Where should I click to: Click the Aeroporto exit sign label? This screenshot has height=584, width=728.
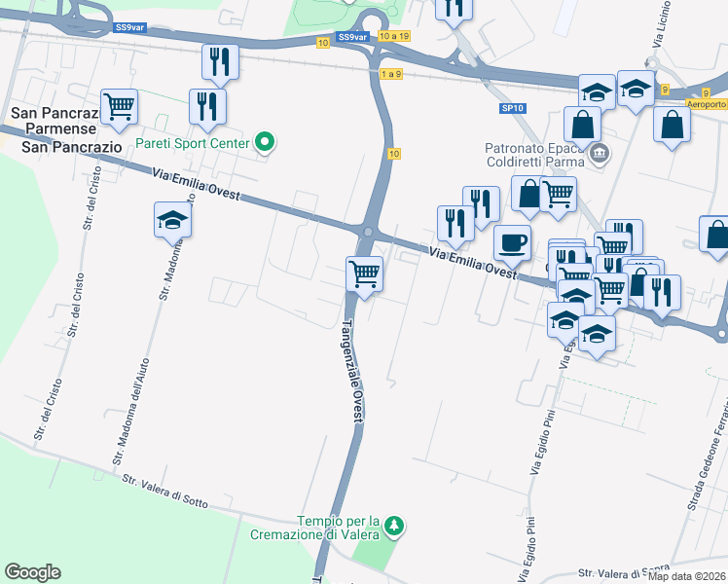(707, 104)
